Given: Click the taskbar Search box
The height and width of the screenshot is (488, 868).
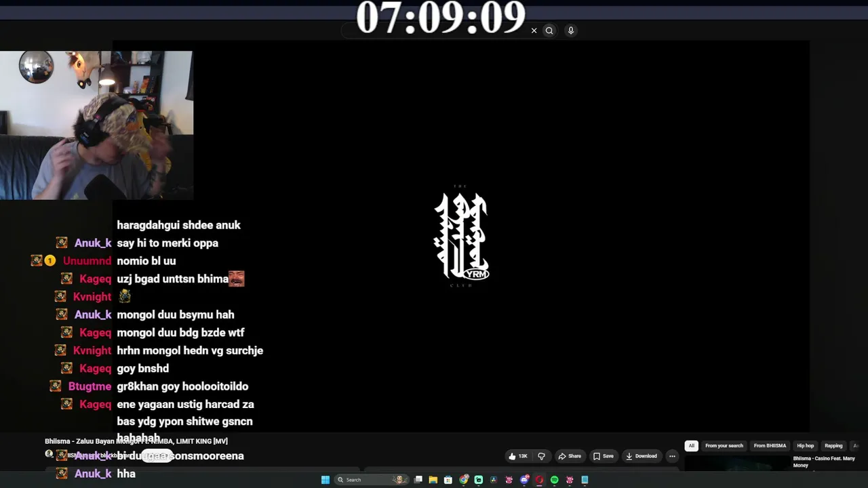Looking at the screenshot, I should [373, 480].
